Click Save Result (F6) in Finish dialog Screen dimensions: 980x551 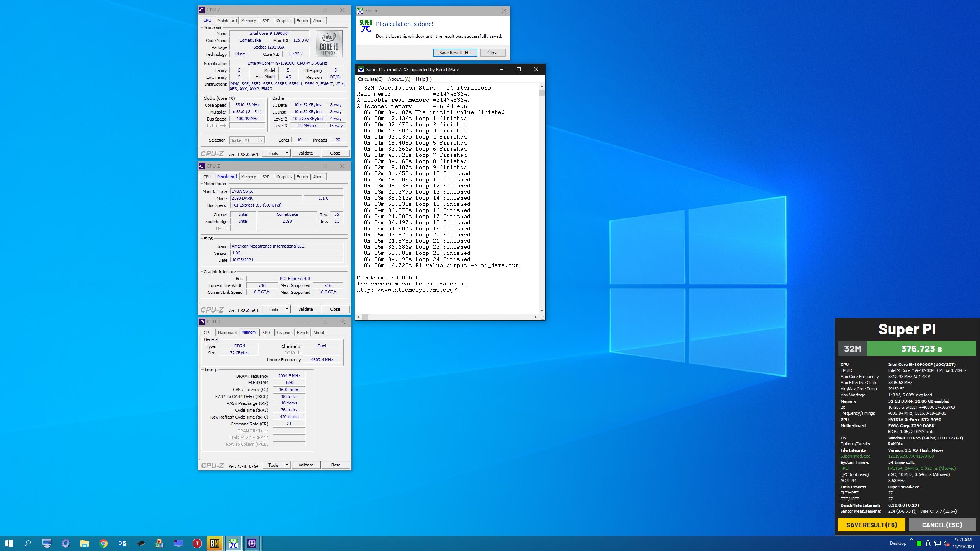pyautogui.click(x=455, y=53)
